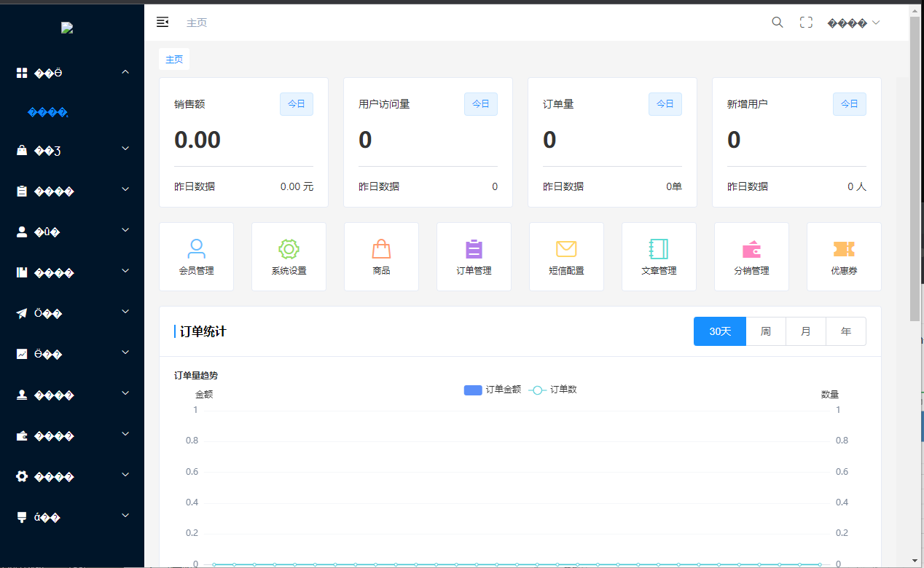Click the 金额 axis label on chart
Viewport: 924px width, 568px height.
[x=204, y=394]
